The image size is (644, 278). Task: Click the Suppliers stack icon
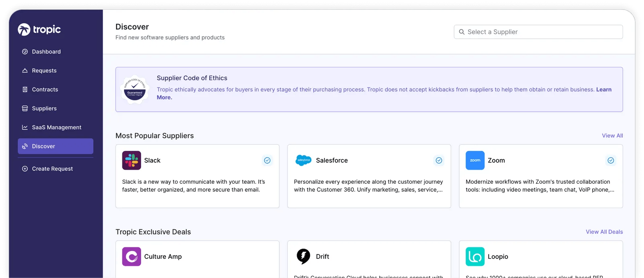(x=25, y=108)
